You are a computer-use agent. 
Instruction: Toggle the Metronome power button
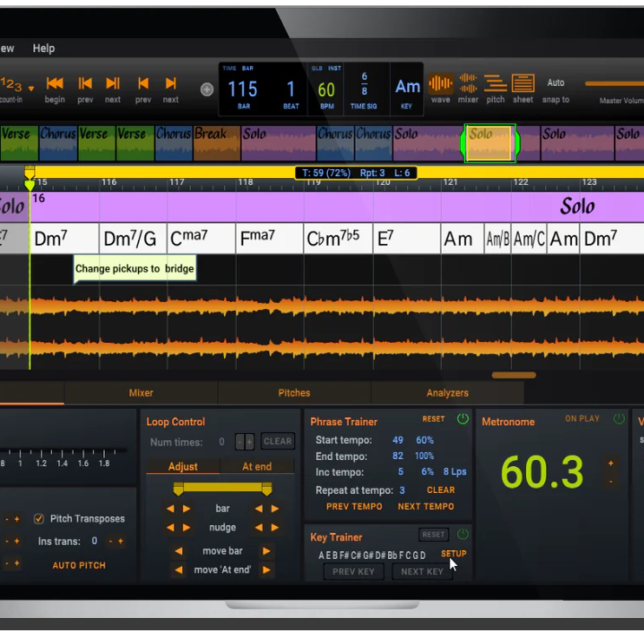point(619,418)
